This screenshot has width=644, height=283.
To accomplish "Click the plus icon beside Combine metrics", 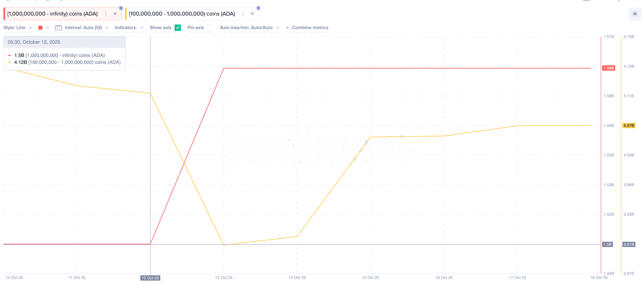I will pyautogui.click(x=287, y=28).
